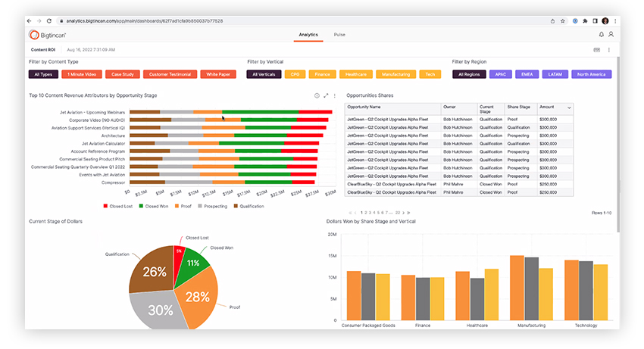Filter by LATAM region
This screenshot has height=349, width=644.
[x=555, y=74]
